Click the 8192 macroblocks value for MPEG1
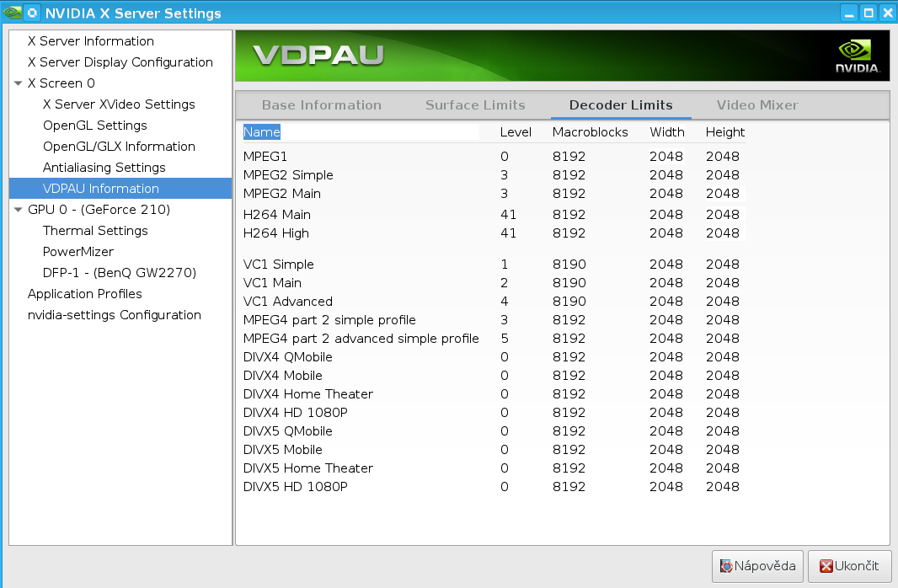 click(569, 157)
